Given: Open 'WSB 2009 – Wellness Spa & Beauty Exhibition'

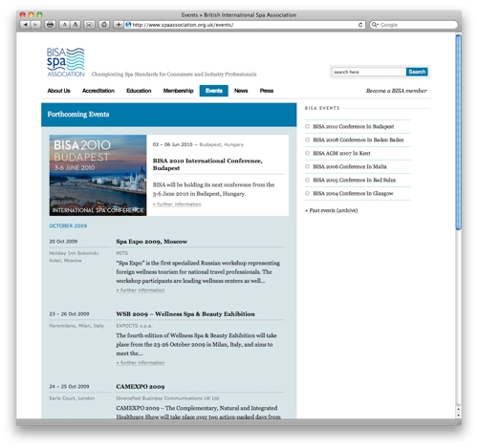Looking at the screenshot, I should pos(185,314).
